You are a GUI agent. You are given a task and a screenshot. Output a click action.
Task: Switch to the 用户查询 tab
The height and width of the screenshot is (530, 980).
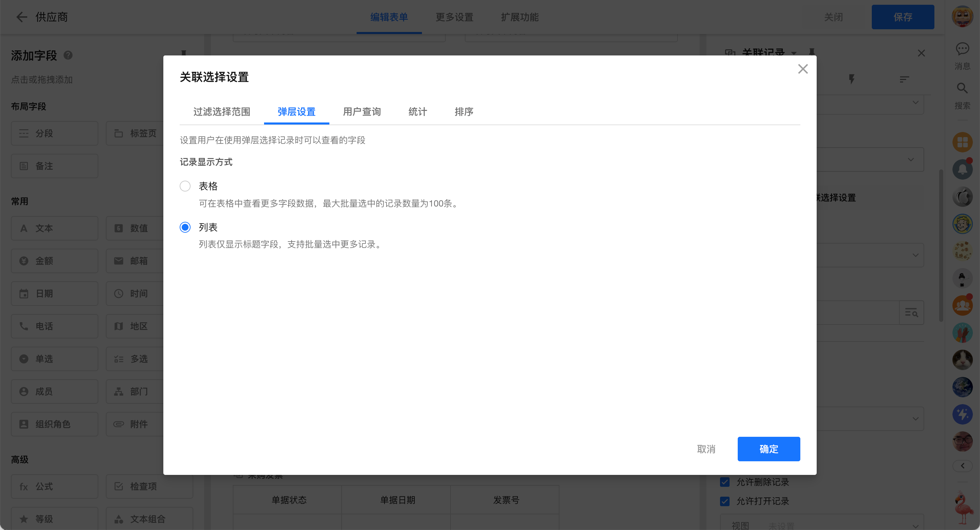click(362, 112)
